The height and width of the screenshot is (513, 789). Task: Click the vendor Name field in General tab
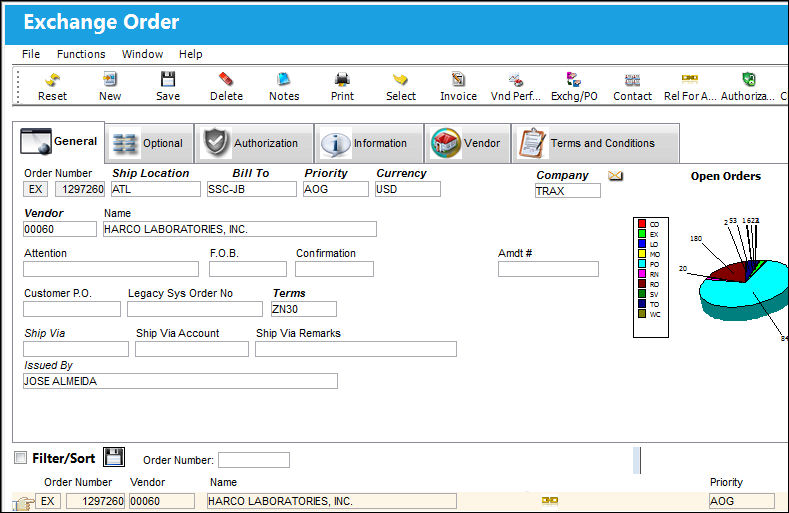point(240,229)
